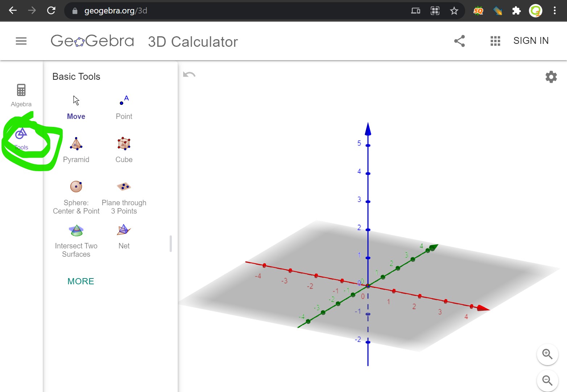Image resolution: width=567 pixels, height=392 pixels.
Task: Select the Net tool
Action: tap(124, 237)
